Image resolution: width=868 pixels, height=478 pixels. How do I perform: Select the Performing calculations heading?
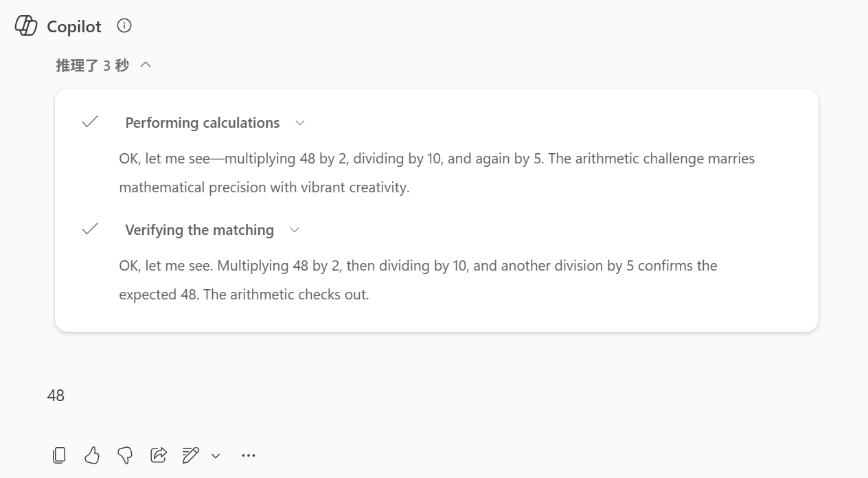click(203, 123)
